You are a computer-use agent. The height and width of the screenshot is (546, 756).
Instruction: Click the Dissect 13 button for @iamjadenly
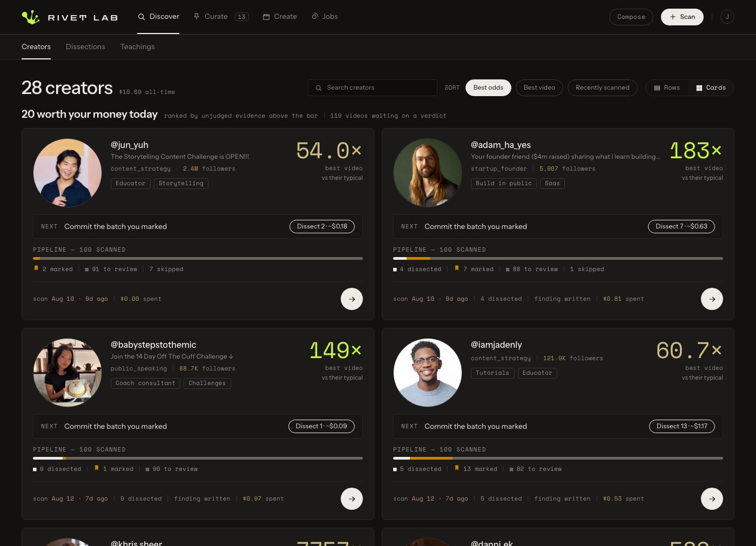[x=682, y=426]
